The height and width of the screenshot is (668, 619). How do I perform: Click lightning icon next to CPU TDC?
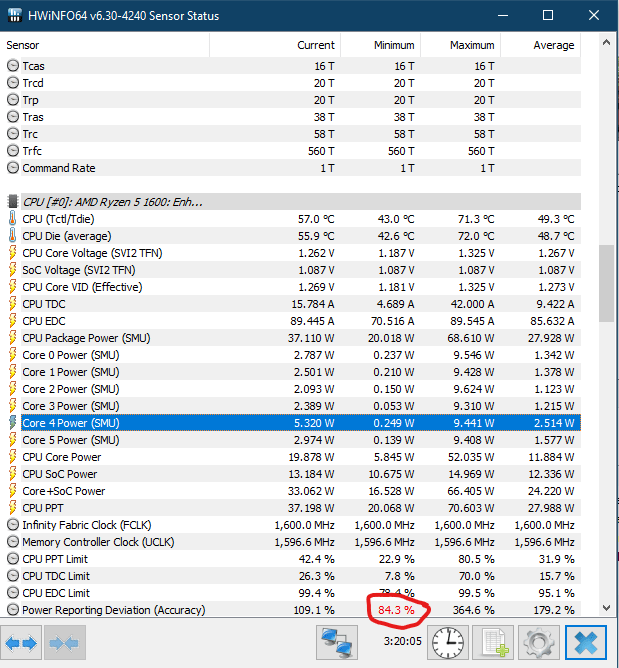coord(13,304)
